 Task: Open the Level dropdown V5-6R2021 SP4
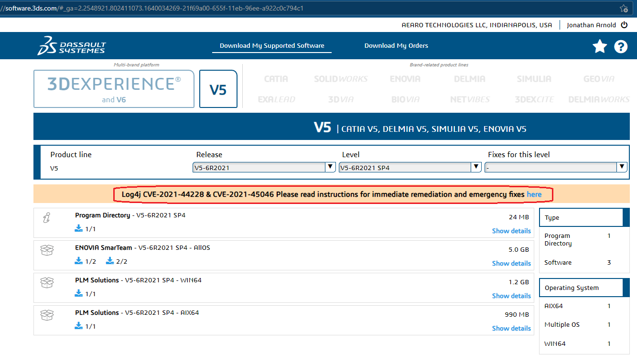[x=410, y=167]
